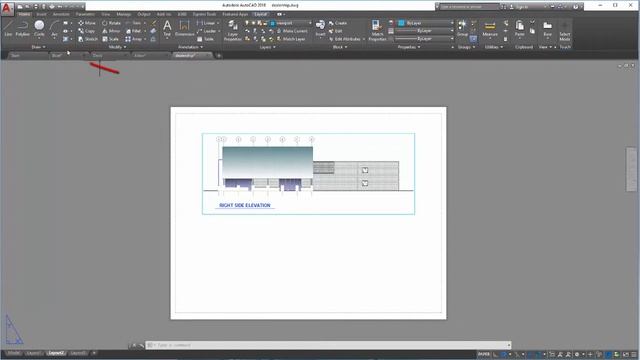Switch to the Layout1 tab
Image resolution: width=640 pixels, height=360 pixels.
(x=33, y=353)
